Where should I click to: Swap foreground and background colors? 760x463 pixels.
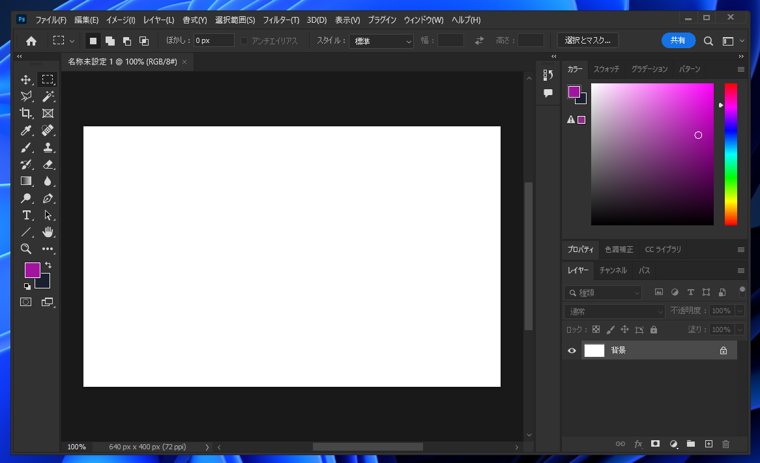tap(48, 265)
